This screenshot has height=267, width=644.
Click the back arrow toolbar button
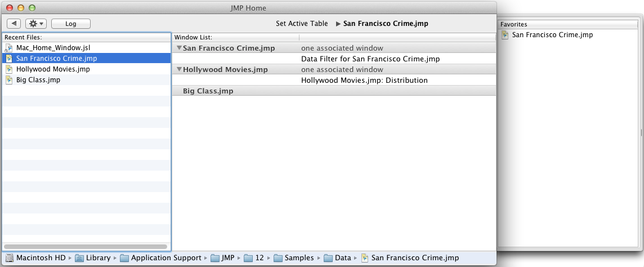click(x=14, y=24)
